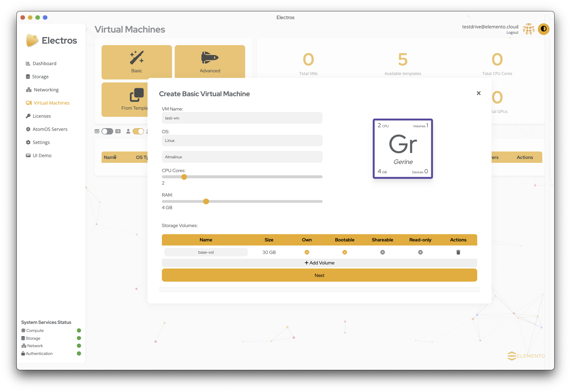Click the Logout link
This screenshot has height=392, width=571.
[x=512, y=33]
